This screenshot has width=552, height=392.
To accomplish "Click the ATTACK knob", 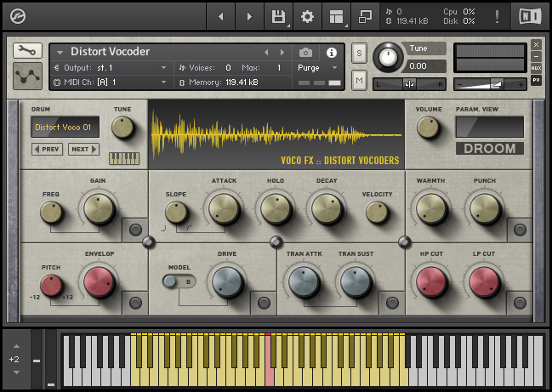I will (225, 209).
